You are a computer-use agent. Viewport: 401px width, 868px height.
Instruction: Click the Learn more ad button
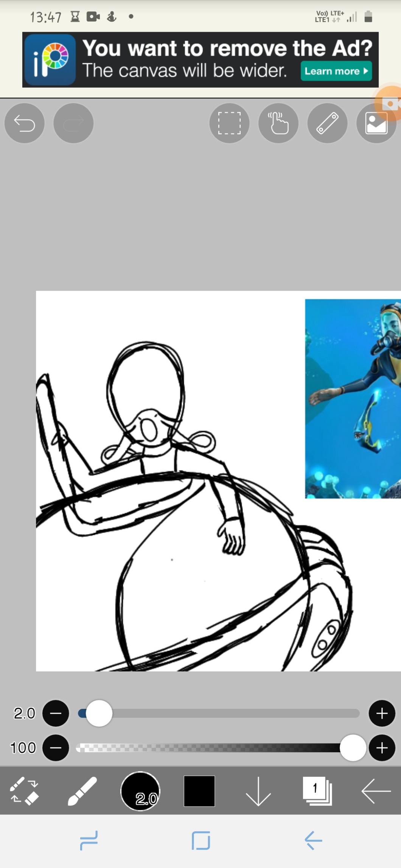[336, 71]
